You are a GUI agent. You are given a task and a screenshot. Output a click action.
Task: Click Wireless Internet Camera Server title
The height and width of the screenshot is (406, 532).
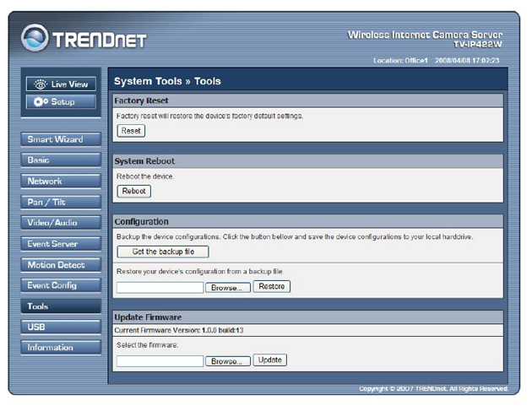pos(425,35)
